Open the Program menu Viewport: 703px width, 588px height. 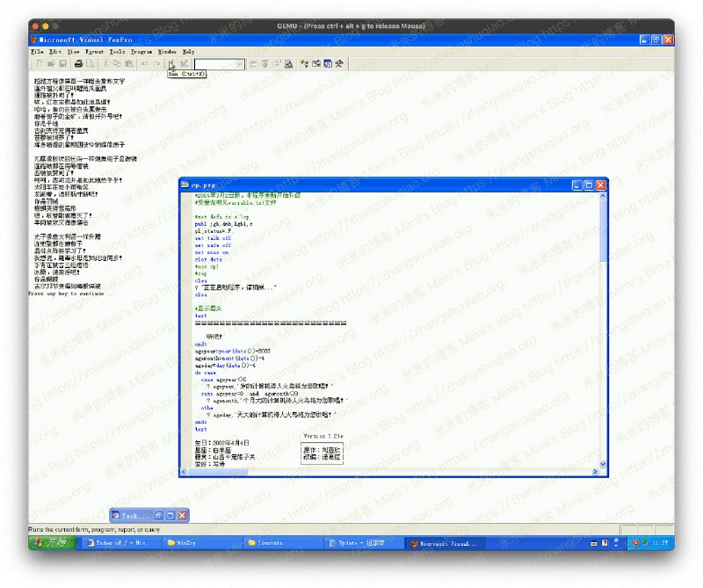[x=141, y=52]
